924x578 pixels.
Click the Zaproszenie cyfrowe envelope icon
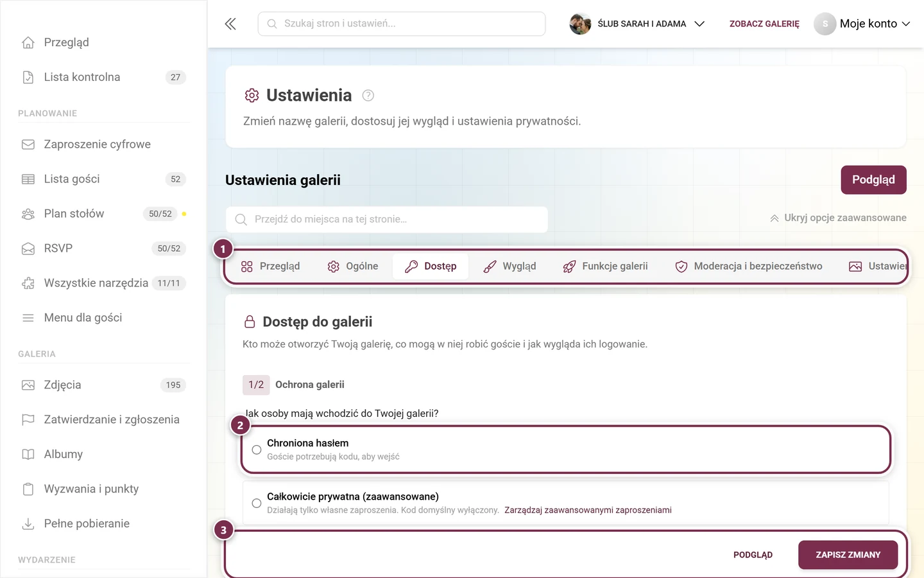pyautogui.click(x=28, y=144)
